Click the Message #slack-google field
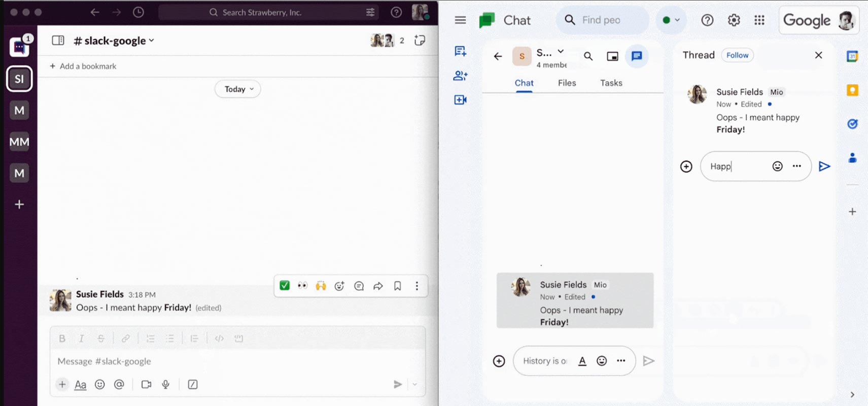This screenshot has height=406, width=868. click(x=237, y=361)
